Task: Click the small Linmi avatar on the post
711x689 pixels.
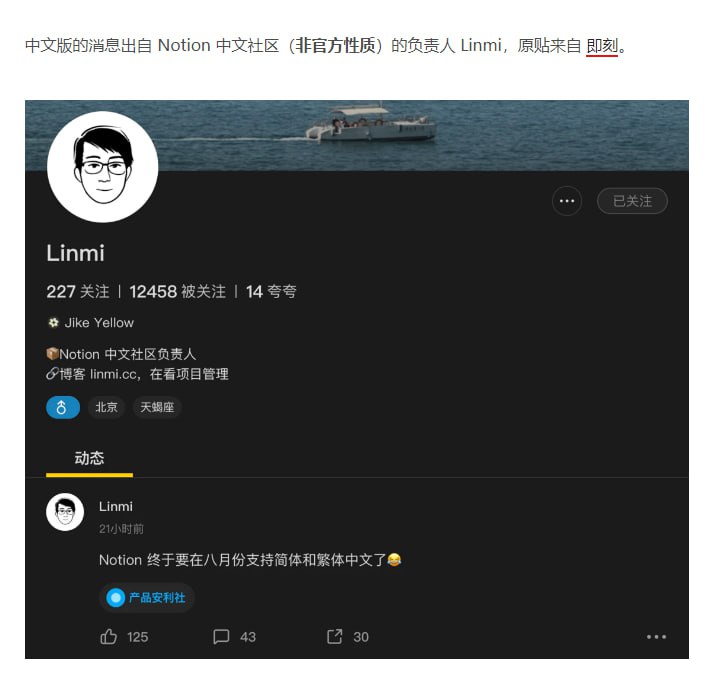Action: (x=65, y=512)
